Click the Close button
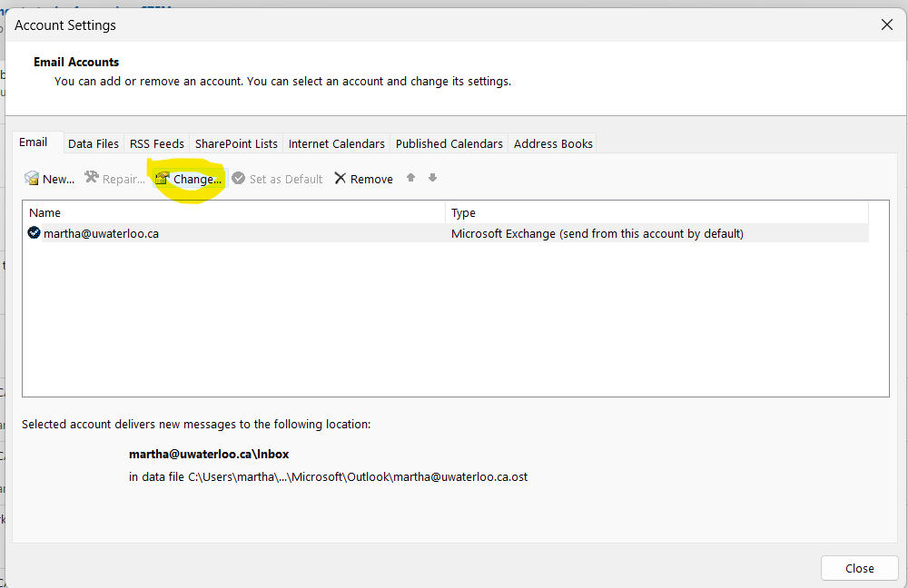The image size is (908, 588). (859, 567)
